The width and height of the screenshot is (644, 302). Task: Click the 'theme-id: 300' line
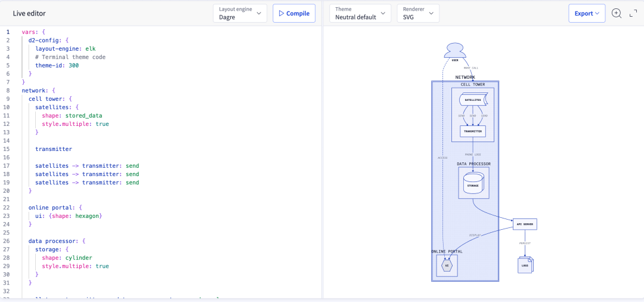57,65
